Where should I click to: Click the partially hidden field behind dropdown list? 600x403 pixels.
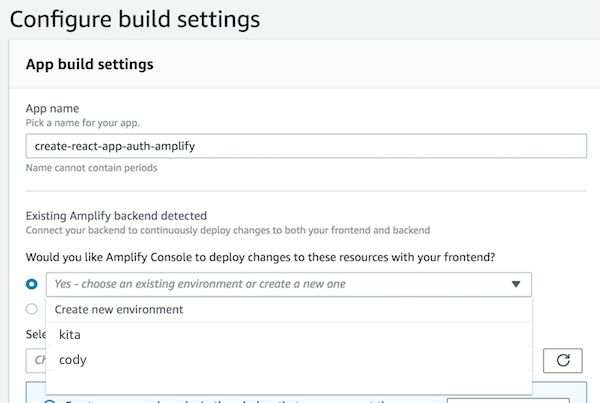tap(36, 361)
